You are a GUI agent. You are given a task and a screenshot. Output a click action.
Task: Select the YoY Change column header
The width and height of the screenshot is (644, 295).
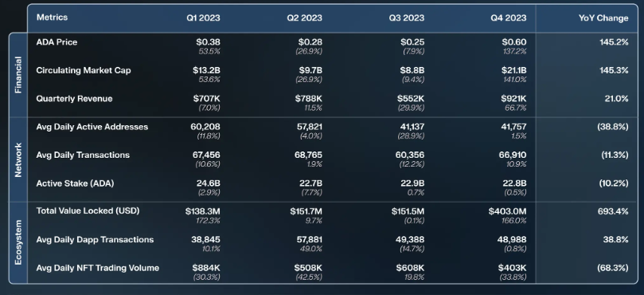(x=603, y=18)
